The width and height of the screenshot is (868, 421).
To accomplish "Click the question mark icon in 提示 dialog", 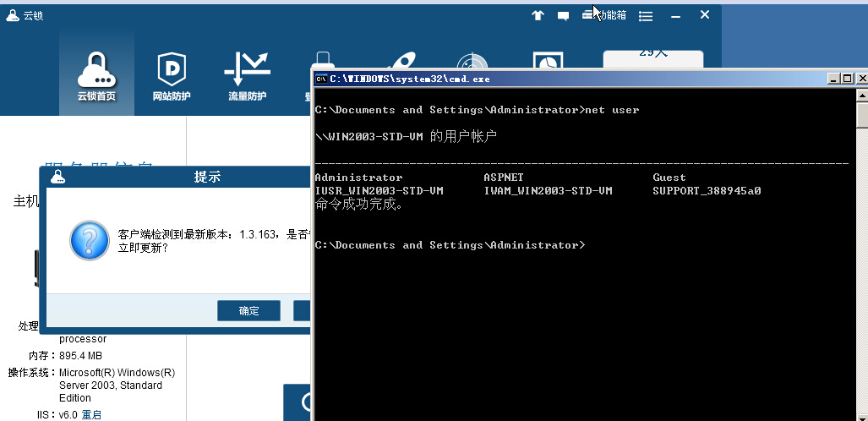I will pyautogui.click(x=89, y=240).
